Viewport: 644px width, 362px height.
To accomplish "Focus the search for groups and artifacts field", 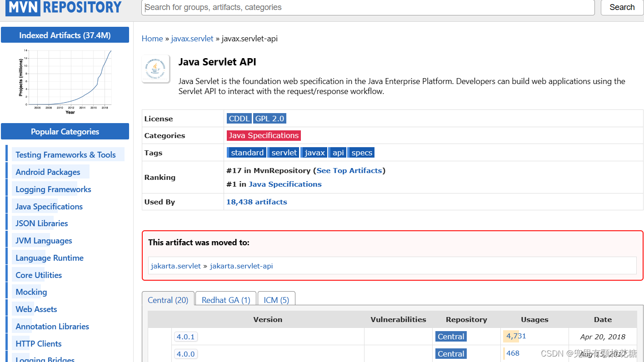I will 368,7.
